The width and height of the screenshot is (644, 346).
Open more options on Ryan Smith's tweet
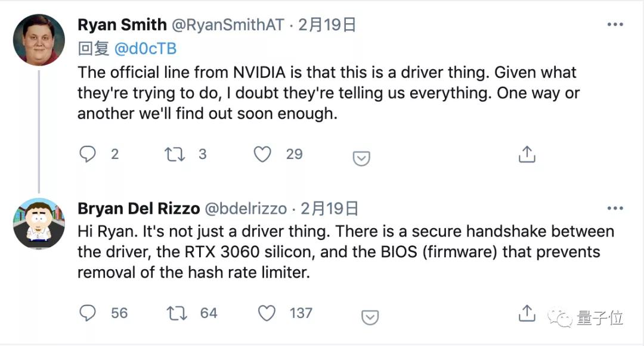click(615, 24)
